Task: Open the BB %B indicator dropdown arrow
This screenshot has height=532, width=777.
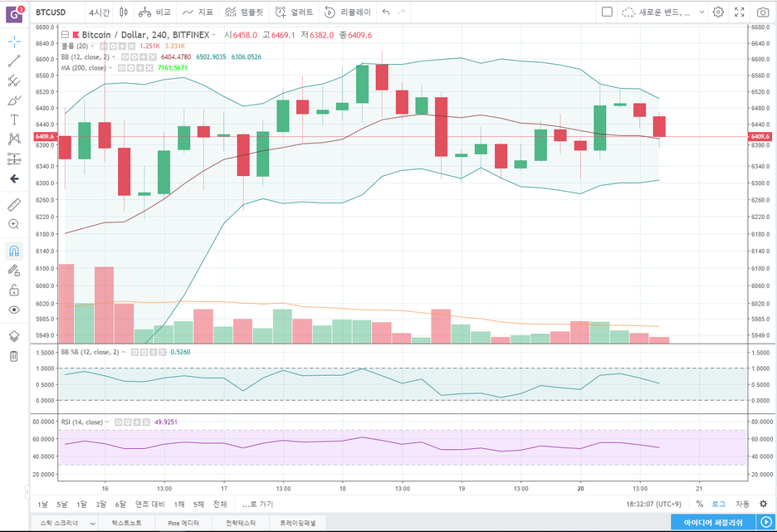Action: click(x=124, y=352)
